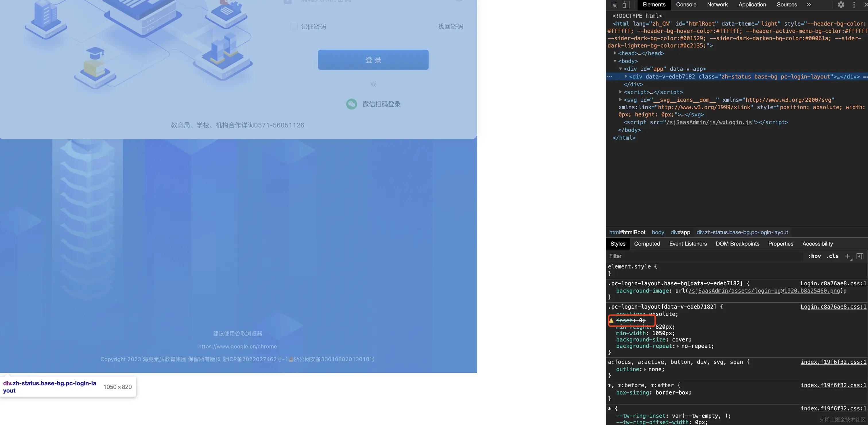Open Properties pane tab
The height and width of the screenshot is (425, 868).
tap(780, 243)
